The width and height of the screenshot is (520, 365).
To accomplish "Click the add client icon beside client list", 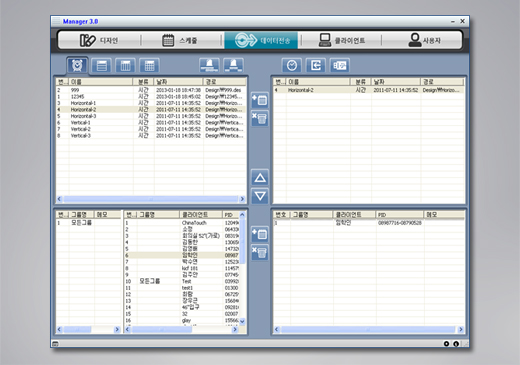I will [x=260, y=234].
